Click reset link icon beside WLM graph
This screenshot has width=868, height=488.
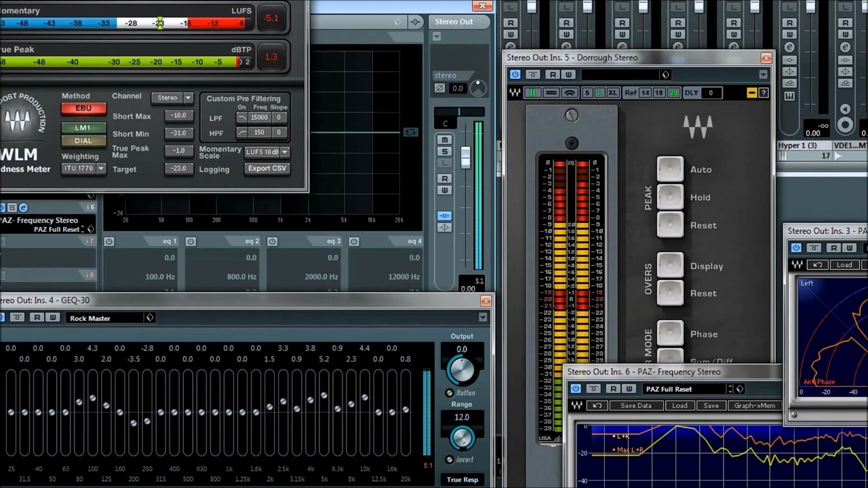click(410, 132)
